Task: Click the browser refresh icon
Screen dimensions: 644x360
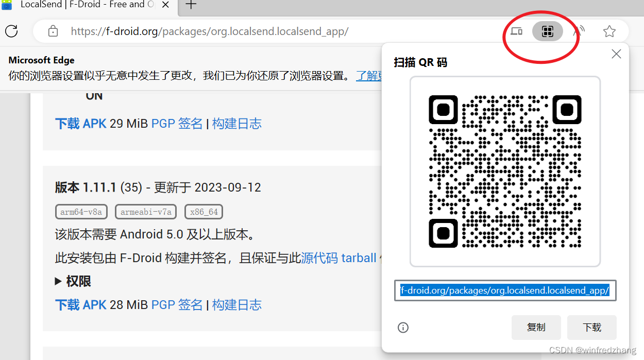Action: click(11, 31)
